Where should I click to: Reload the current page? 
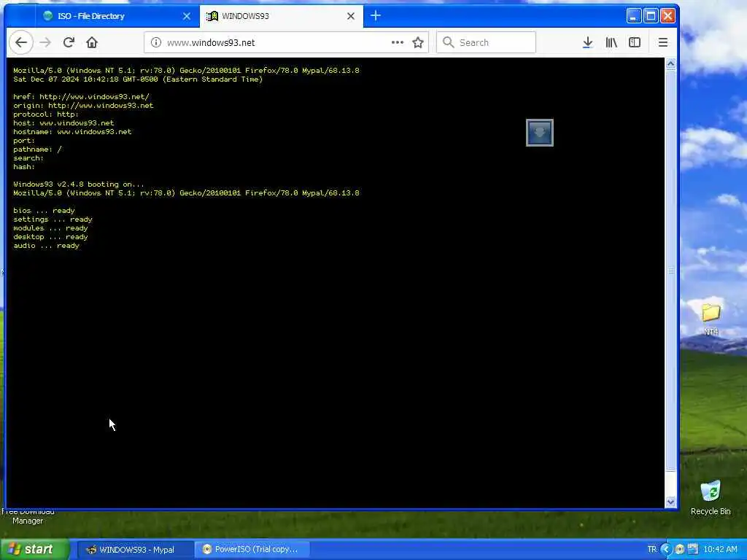coord(69,42)
